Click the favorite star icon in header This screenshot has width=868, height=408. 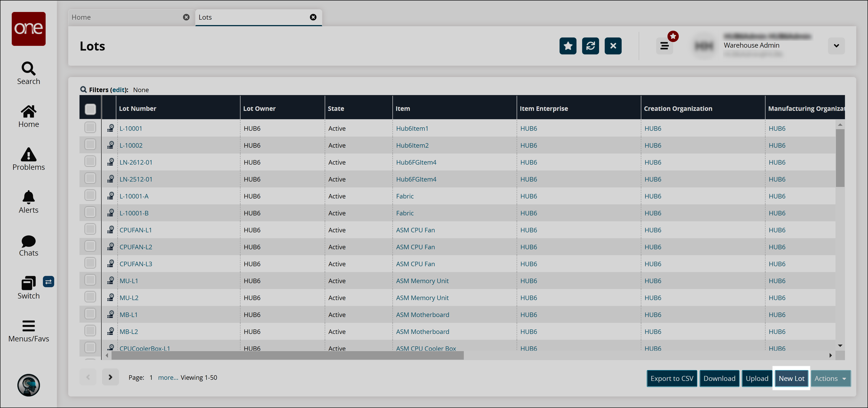pyautogui.click(x=568, y=46)
